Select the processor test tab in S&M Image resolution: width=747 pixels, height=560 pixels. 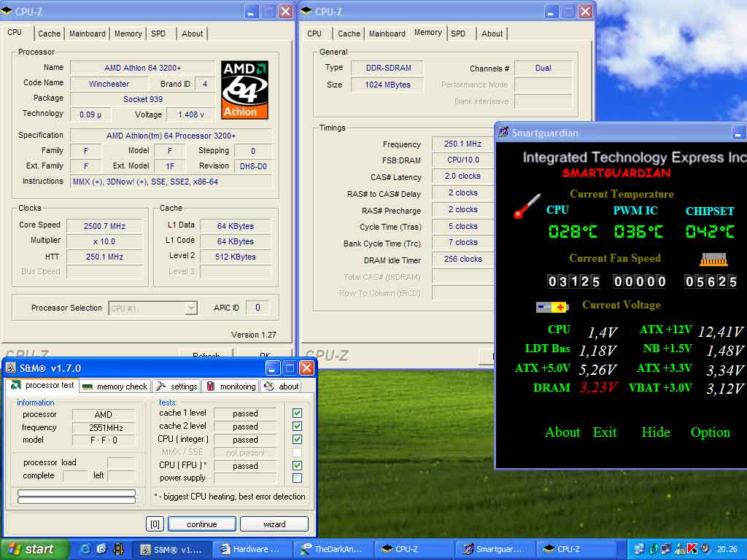42,385
